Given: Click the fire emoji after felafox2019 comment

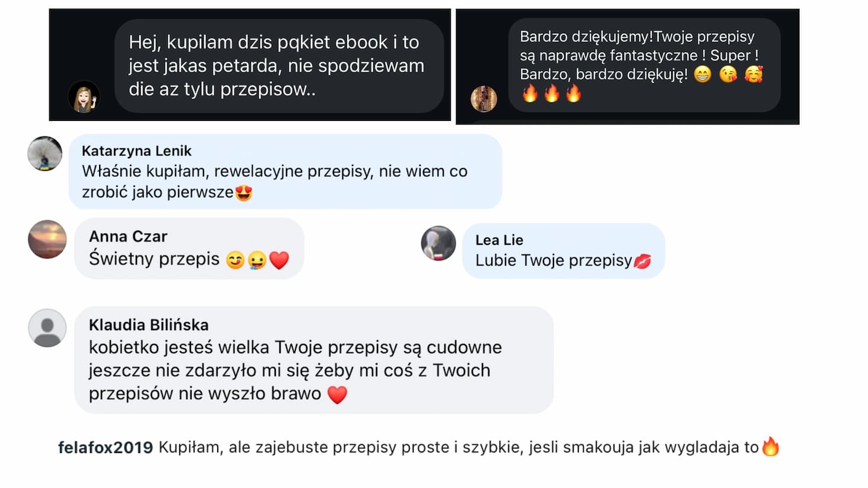Looking at the screenshot, I should point(770,446).
